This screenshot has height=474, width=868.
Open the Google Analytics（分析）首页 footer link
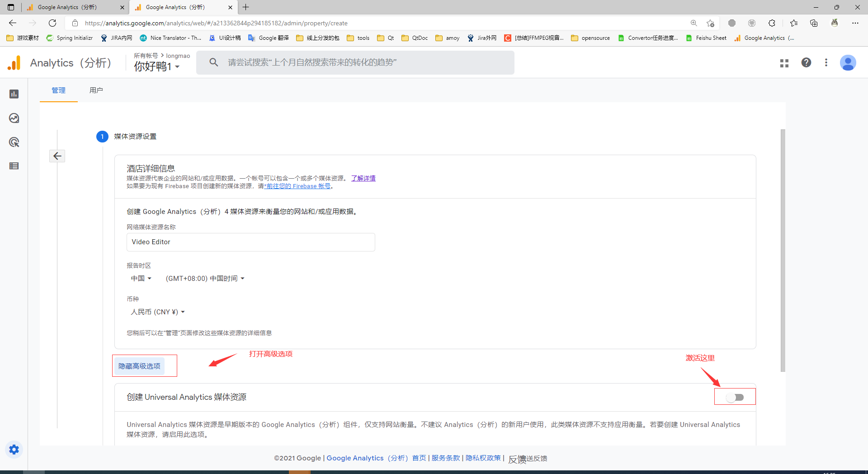[x=376, y=458]
